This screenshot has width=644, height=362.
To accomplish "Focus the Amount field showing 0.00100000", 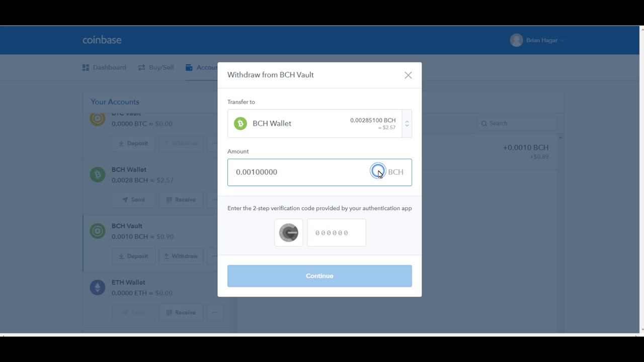I will click(319, 172).
